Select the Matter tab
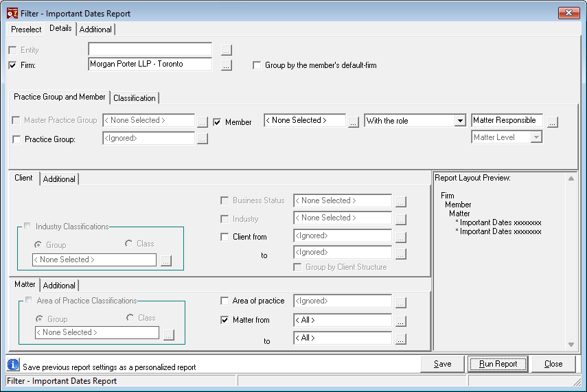 [25, 284]
